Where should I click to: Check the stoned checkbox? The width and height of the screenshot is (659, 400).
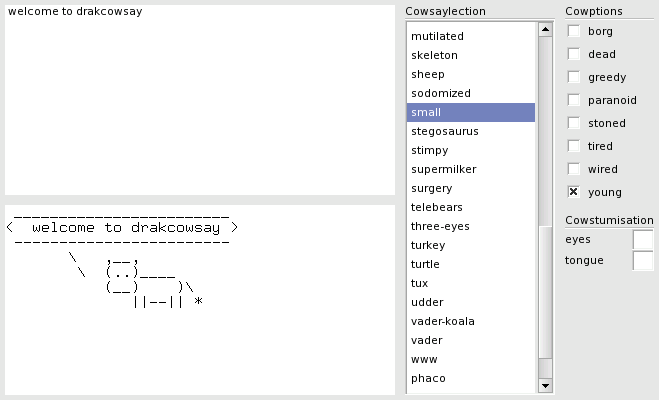tap(574, 123)
